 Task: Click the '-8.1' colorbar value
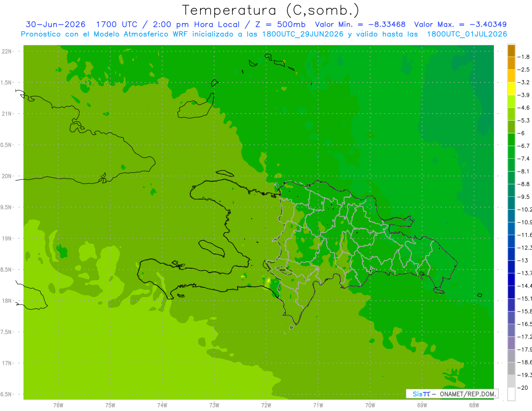coord(524,171)
